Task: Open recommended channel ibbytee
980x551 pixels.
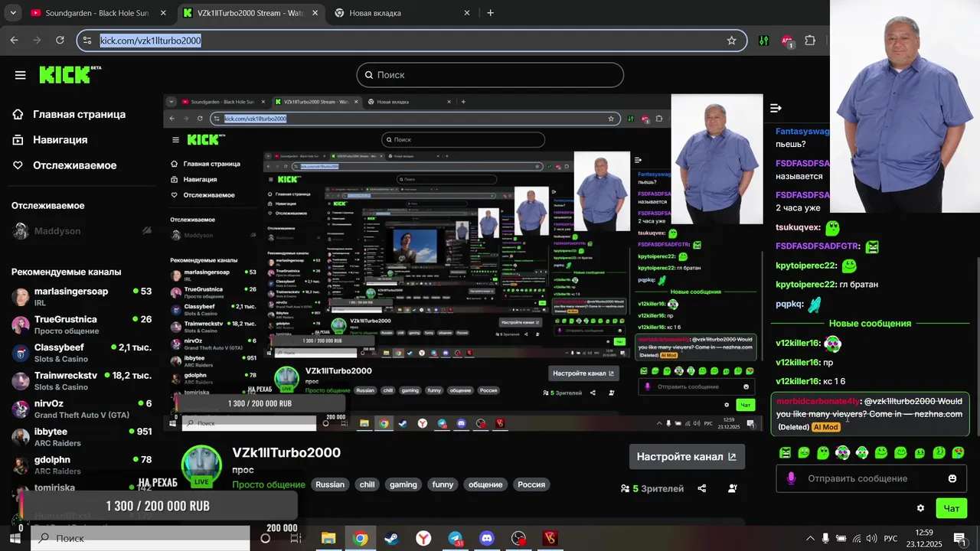Action: coord(81,437)
